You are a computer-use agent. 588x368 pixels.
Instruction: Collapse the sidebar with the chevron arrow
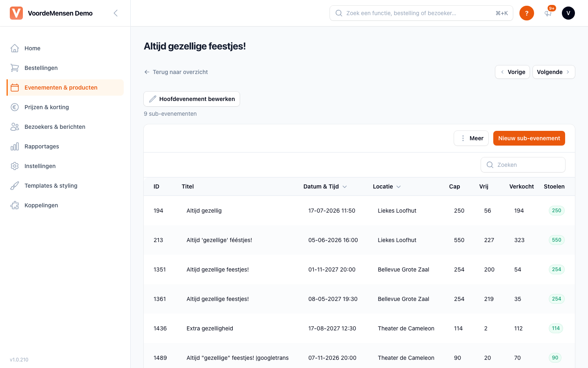116,13
